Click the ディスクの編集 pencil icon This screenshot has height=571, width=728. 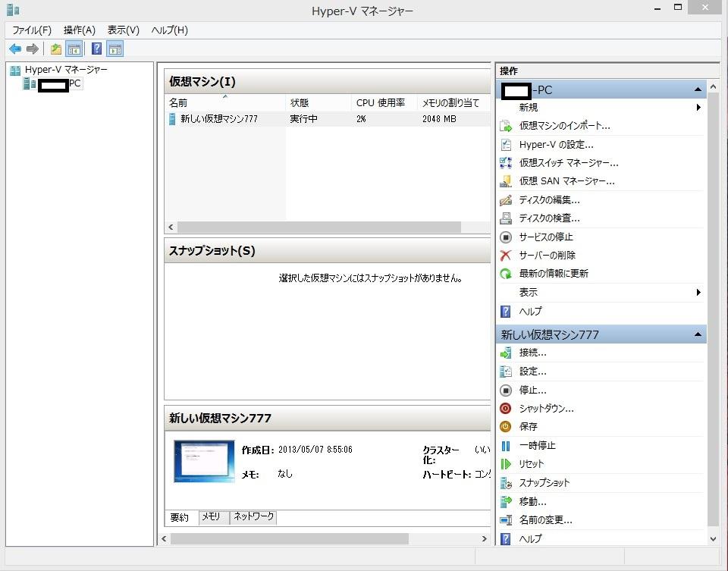(x=506, y=200)
